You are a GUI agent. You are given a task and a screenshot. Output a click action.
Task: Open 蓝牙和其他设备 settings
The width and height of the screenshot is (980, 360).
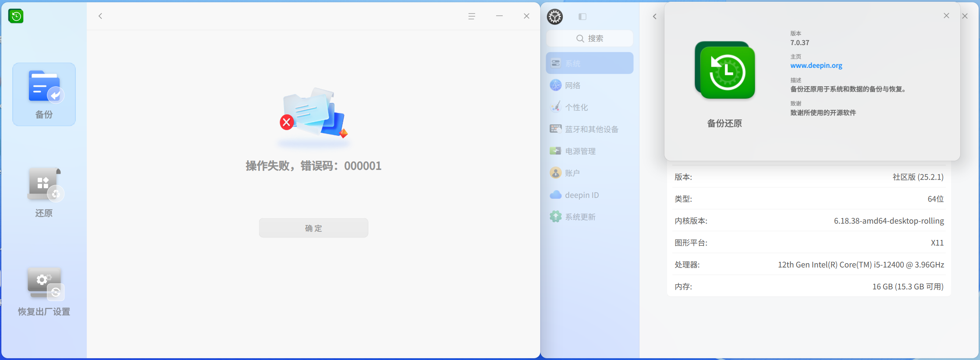pos(589,129)
